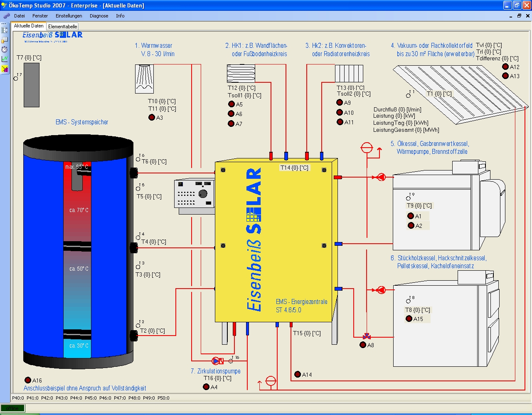This screenshot has width=532, height=415.
Task: Click the floor heating coil graphic for HK1
Action: pyautogui.click(x=241, y=73)
